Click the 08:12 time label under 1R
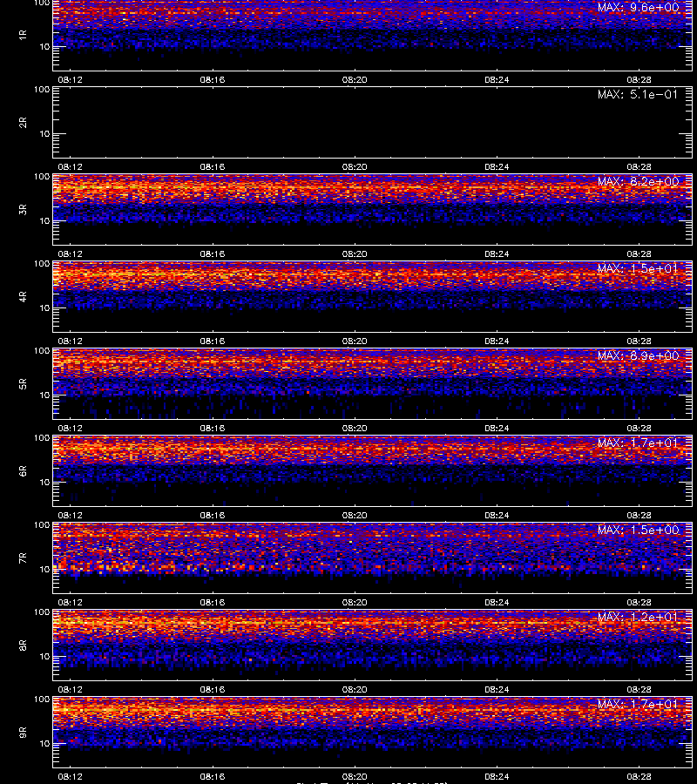Viewport: 697px width, 784px height. click(70, 79)
